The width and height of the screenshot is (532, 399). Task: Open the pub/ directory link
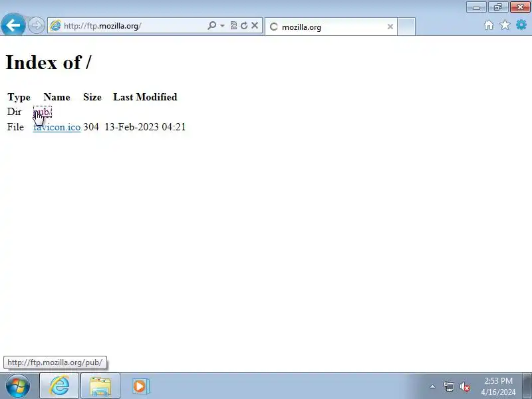(43, 112)
